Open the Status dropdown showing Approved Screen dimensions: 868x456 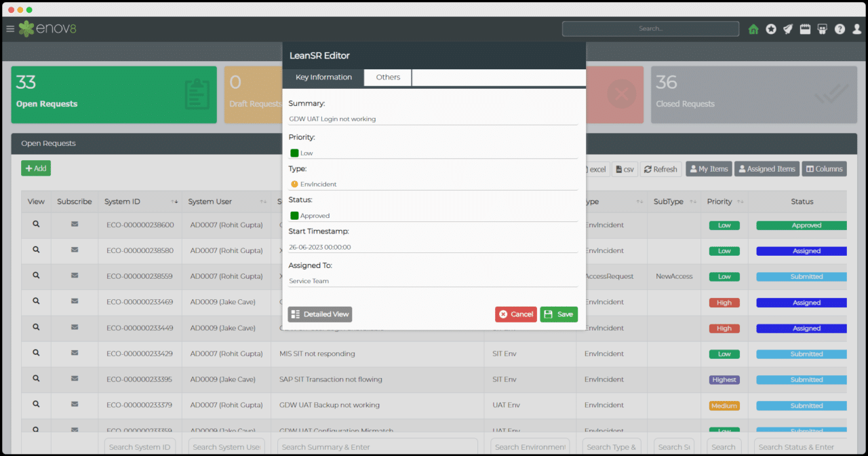point(434,216)
